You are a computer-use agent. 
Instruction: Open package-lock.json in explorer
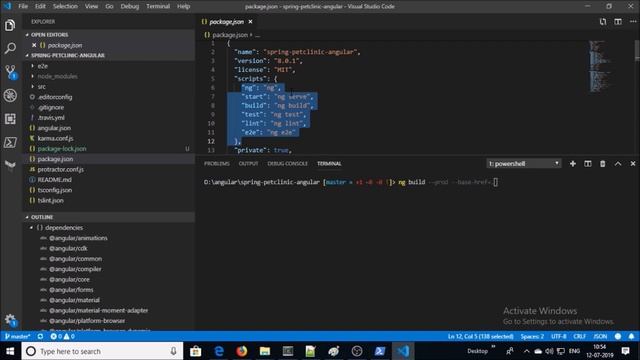click(x=62, y=149)
